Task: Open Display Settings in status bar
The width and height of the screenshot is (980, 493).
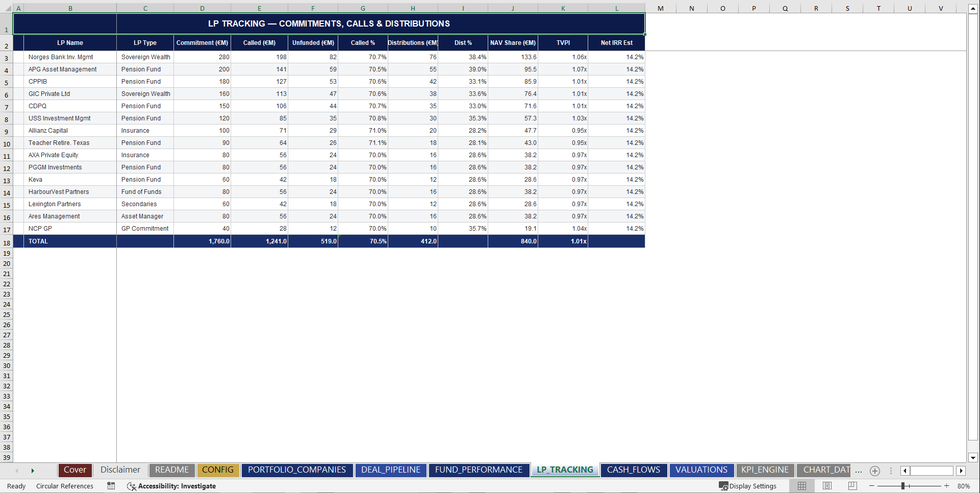Action: [x=747, y=486]
